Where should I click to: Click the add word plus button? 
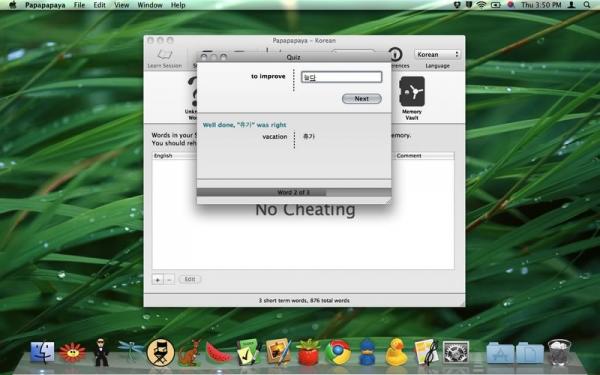pyautogui.click(x=158, y=279)
